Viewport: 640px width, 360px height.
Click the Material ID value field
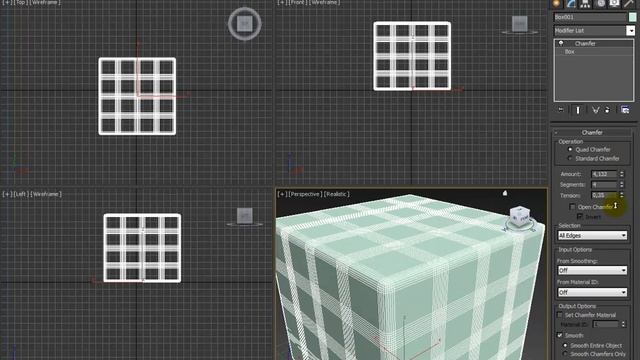tap(606, 324)
